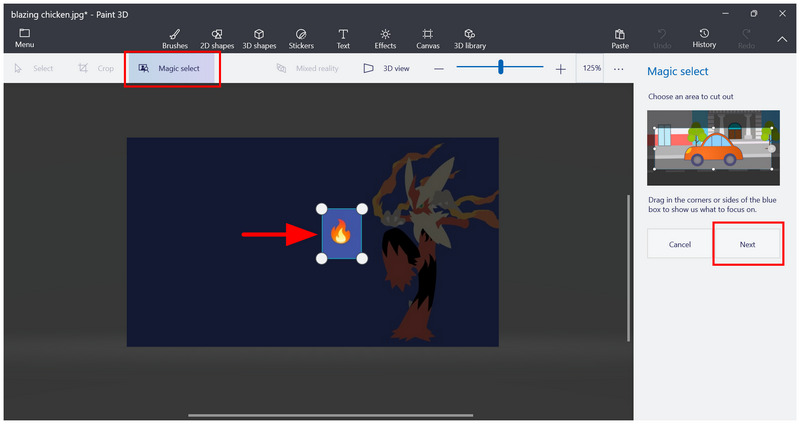
Task: Click bottom-right handle of selection box
Action: (362, 259)
